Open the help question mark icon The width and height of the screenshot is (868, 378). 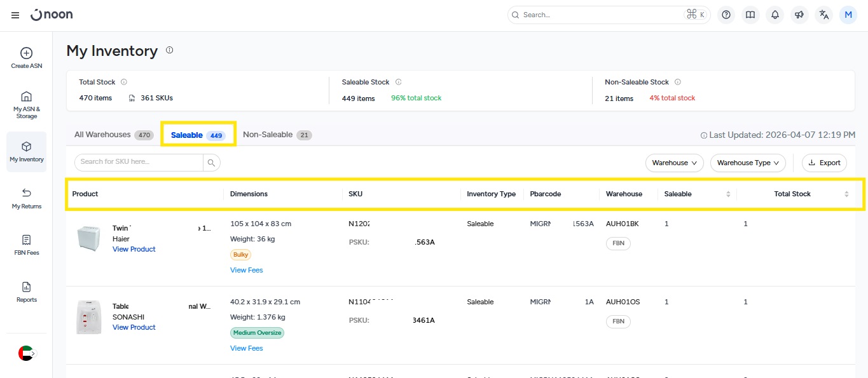coord(726,15)
